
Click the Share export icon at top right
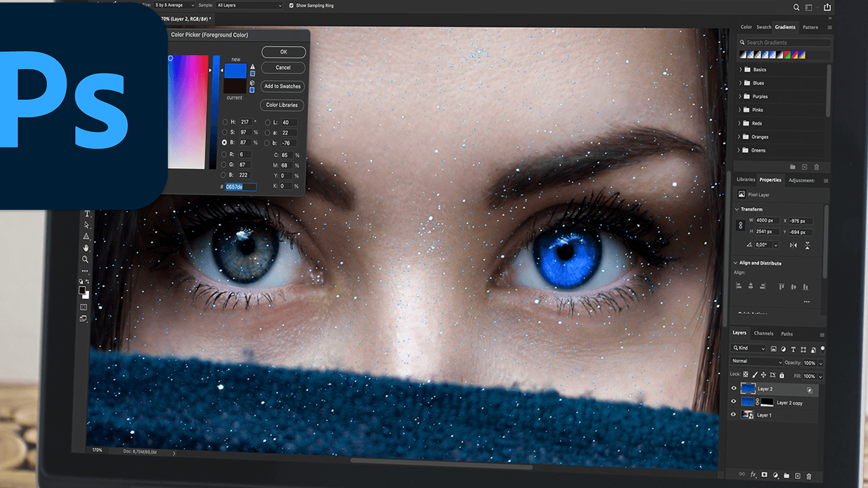tap(827, 7)
